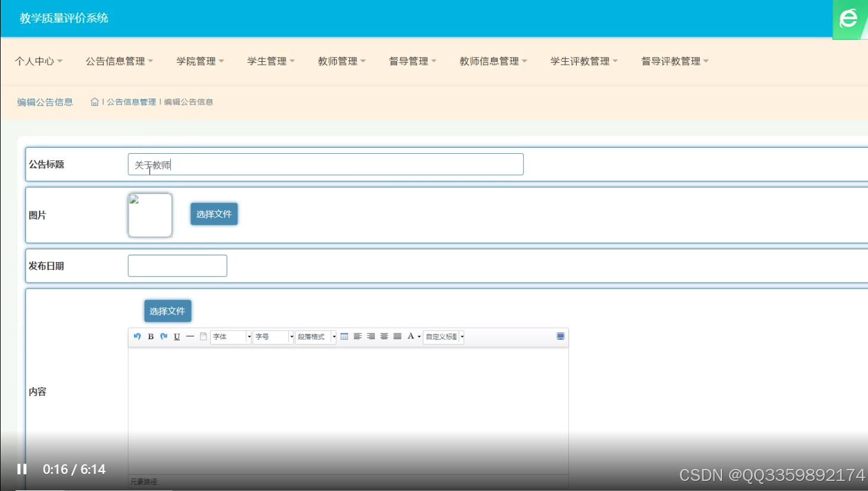Open font color dropdown arrow beside A

[x=419, y=337]
